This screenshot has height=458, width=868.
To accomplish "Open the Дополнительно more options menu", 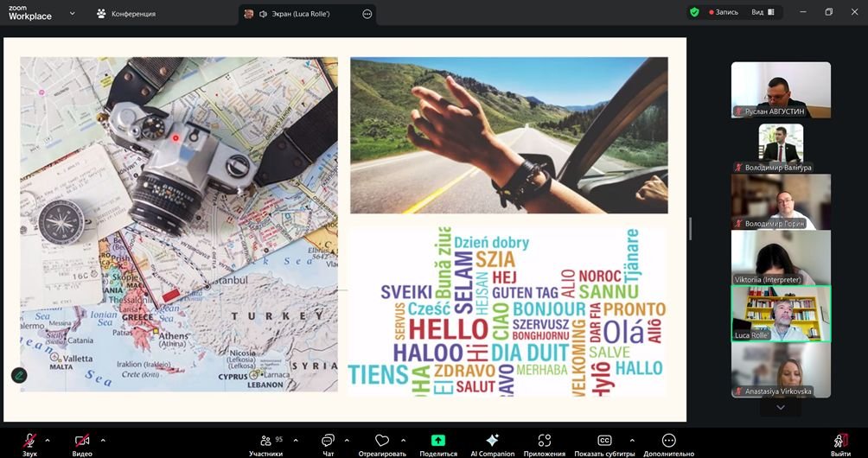I will coord(668,441).
